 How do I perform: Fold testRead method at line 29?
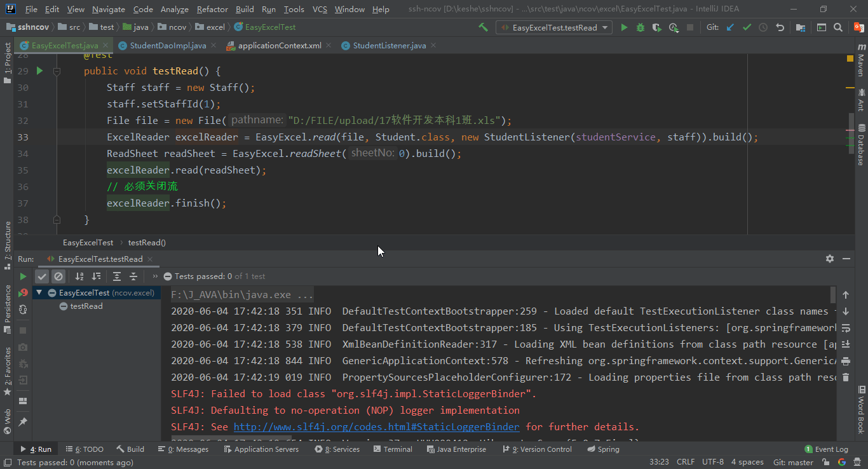(57, 71)
